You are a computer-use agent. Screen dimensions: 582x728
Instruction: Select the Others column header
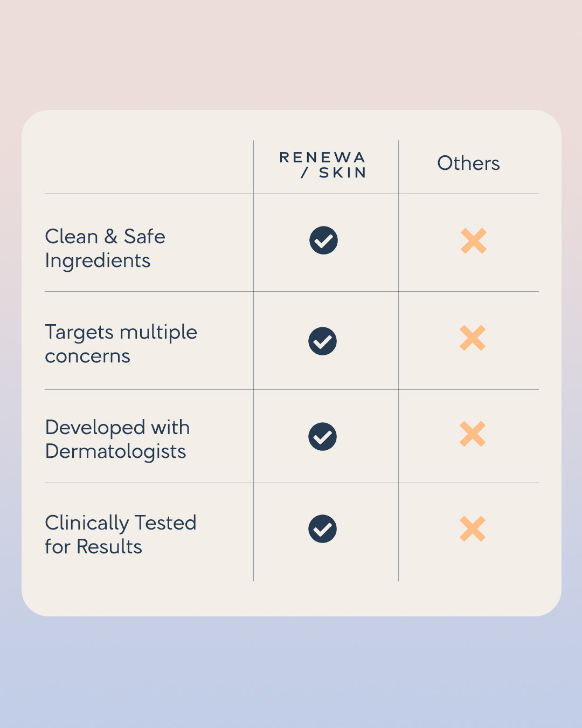(468, 163)
